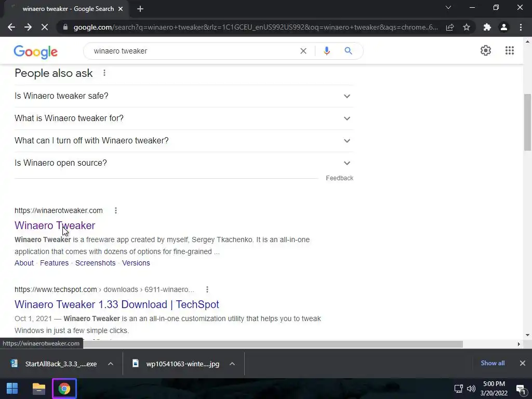Open the Features sitelink
The width and height of the screenshot is (532, 399).
(x=54, y=263)
